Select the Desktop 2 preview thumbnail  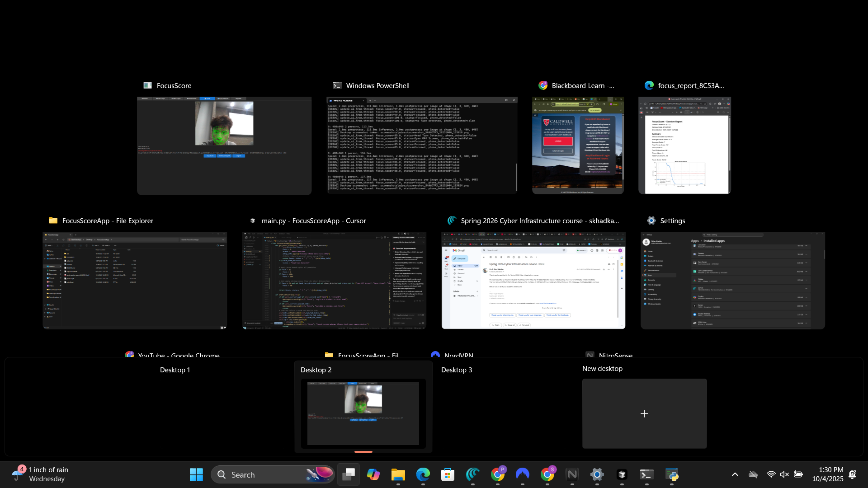coord(363,413)
